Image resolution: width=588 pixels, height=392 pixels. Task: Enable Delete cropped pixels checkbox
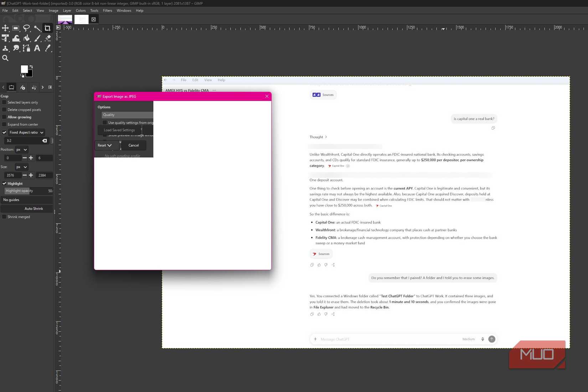point(4,110)
